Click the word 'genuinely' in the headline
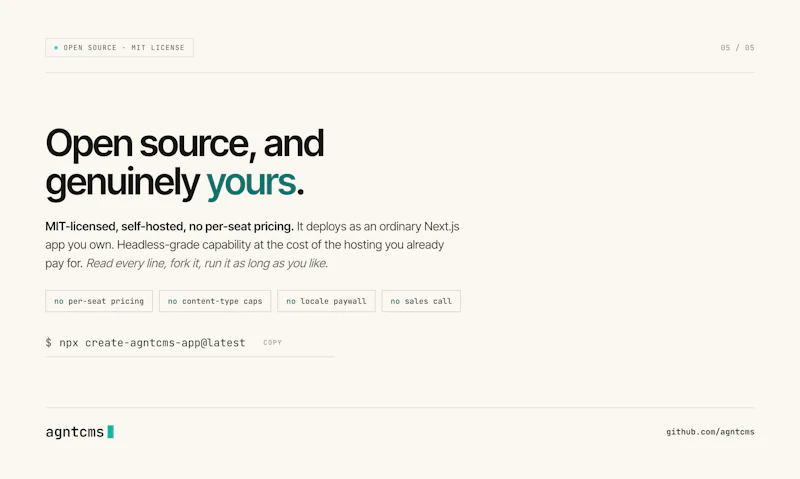The image size is (800, 479). (122, 183)
